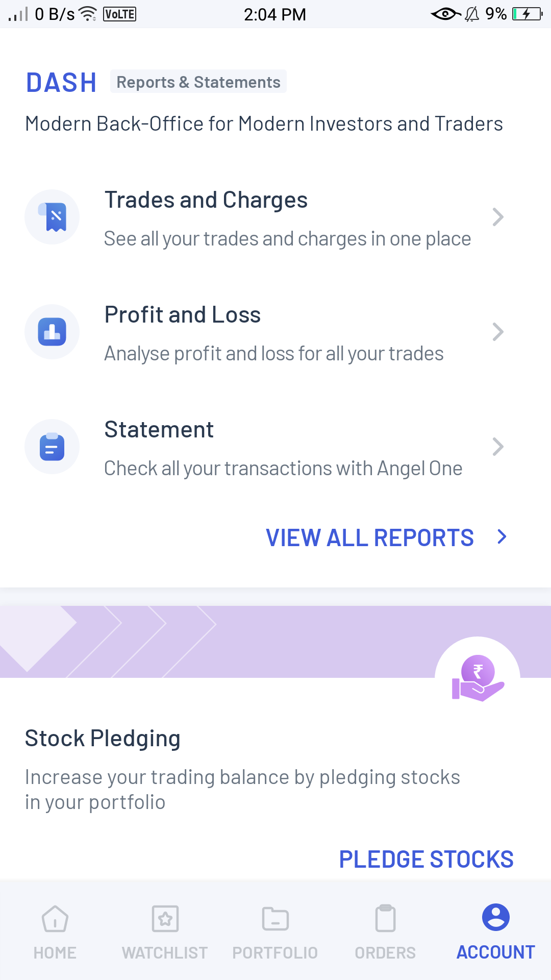Tap the Reports & Statements badge

click(198, 82)
